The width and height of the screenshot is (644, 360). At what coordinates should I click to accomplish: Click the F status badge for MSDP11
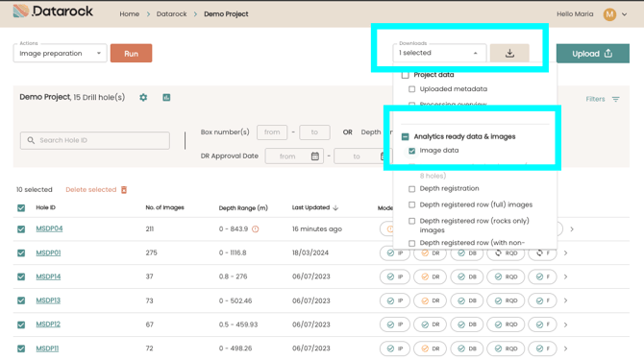pyautogui.click(x=542, y=348)
